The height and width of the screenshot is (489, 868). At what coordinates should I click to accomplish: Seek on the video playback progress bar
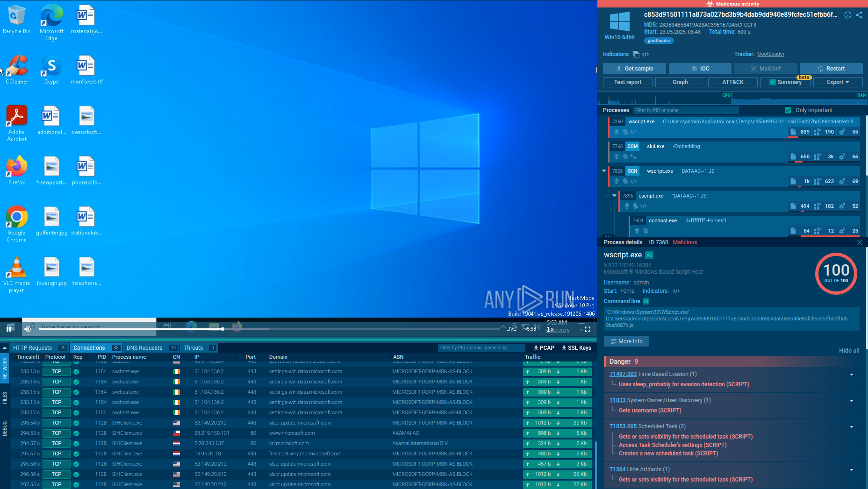(327, 329)
